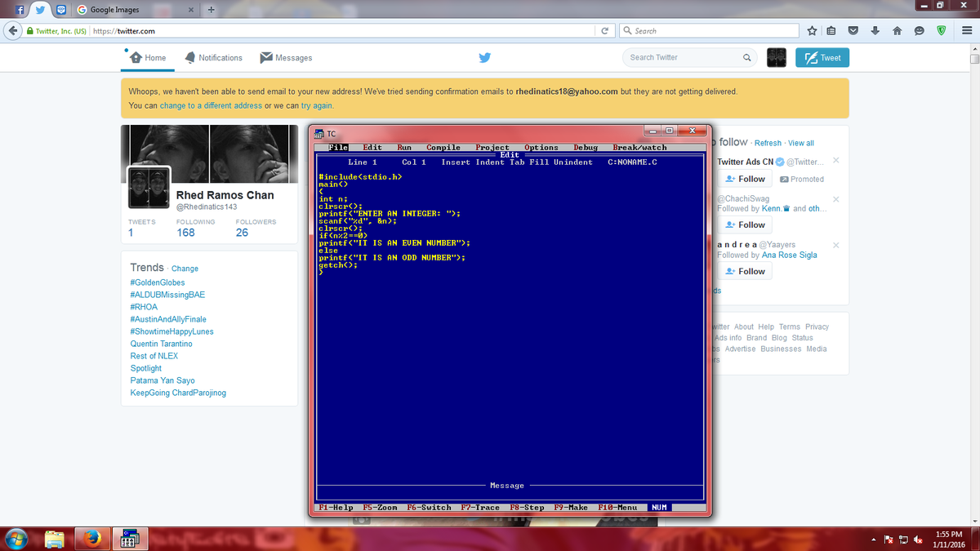Click the Search Twitter magnifier icon

(x=746, y=58)
